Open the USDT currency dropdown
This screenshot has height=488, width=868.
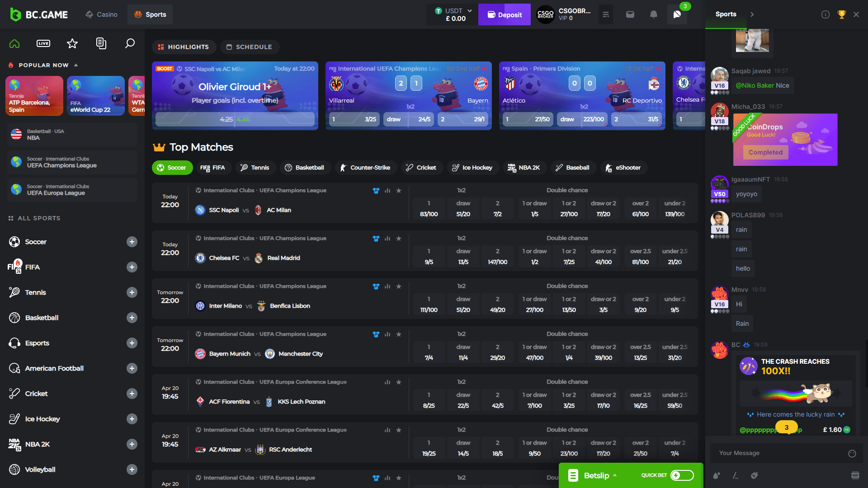click(469, 11)
